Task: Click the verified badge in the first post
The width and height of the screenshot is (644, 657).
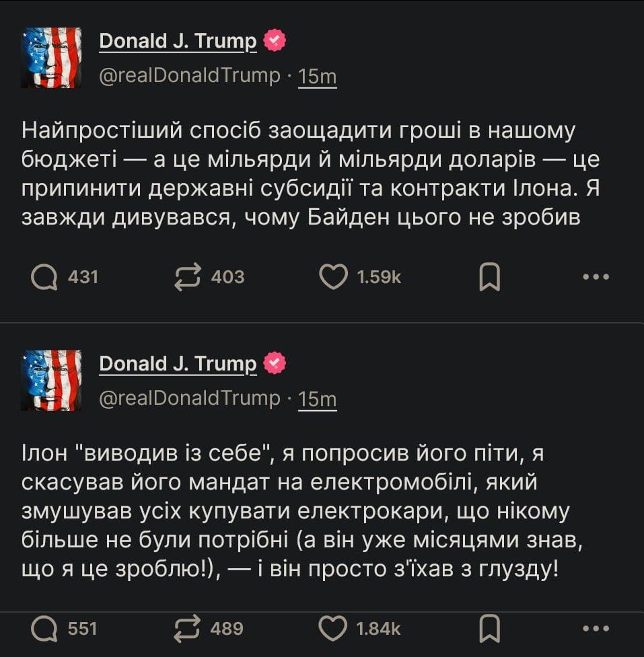Action: tap(275, 41)
